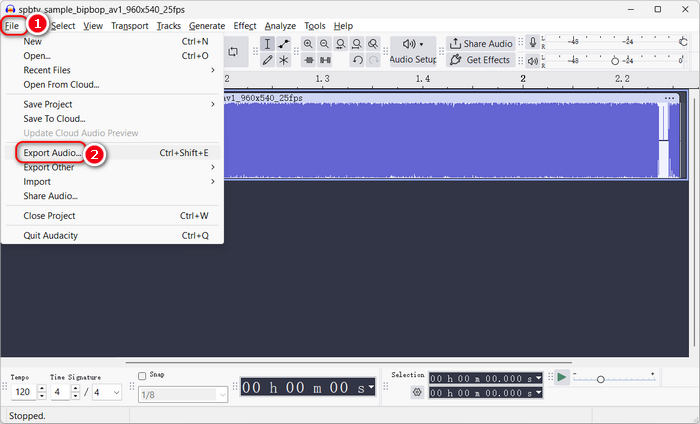700x424 pixels.
Task: Click the Zoom Out magnifier icon
Action: 324,44
